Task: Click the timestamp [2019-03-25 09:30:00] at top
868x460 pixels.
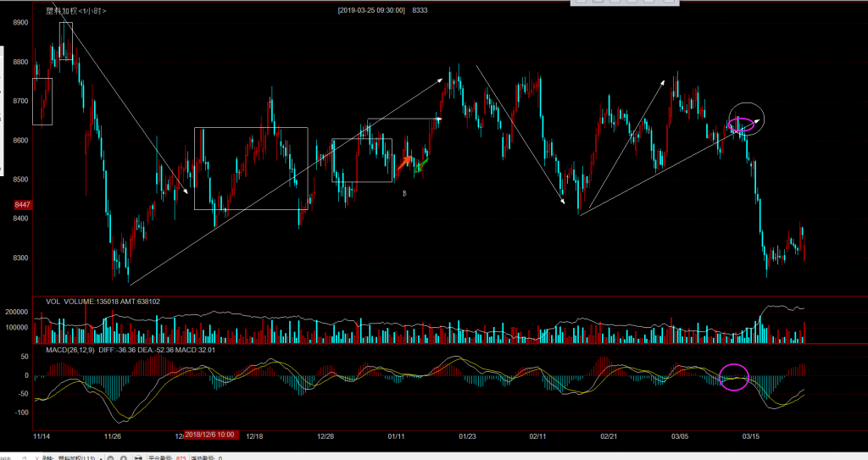Action: click(370, 10)
